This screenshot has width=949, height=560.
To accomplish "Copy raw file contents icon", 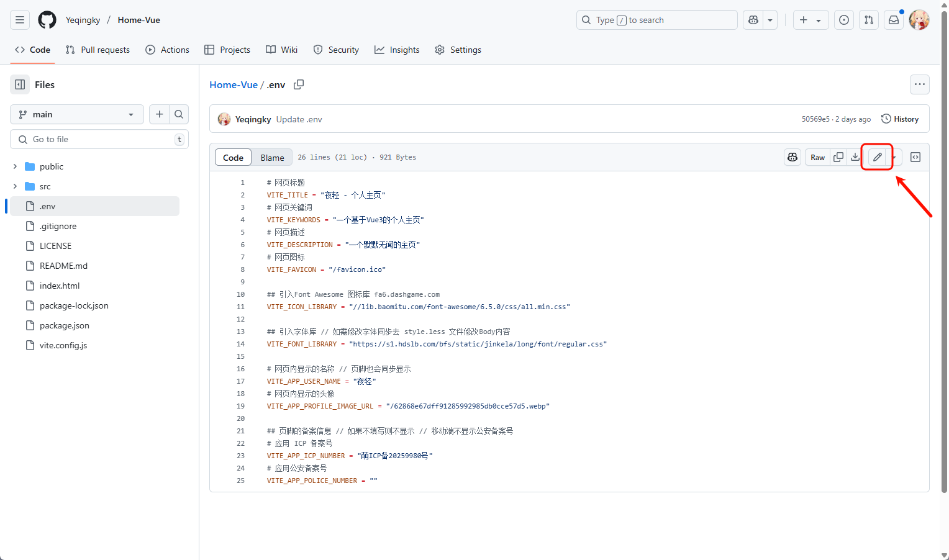I will click(x=838, y=158).
